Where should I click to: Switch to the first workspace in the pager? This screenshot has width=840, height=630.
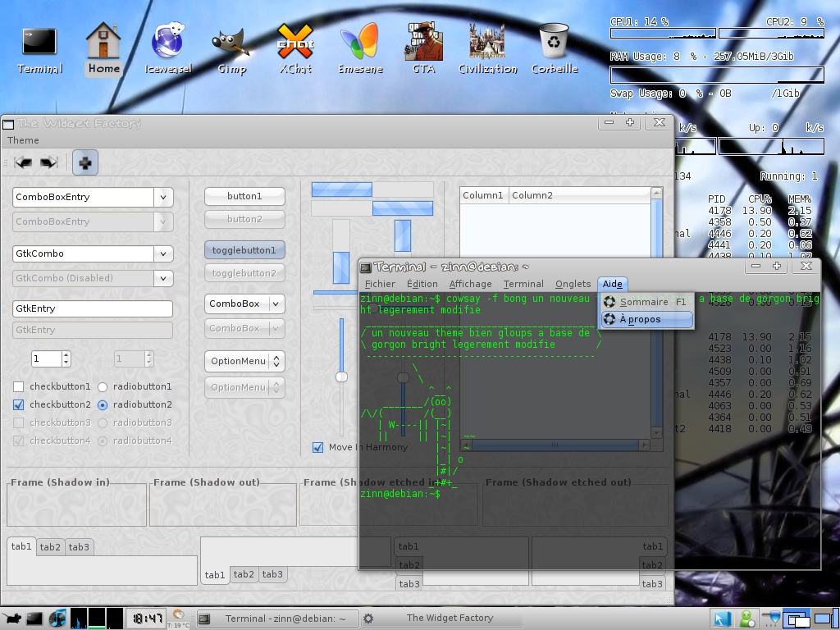[797, 619]
